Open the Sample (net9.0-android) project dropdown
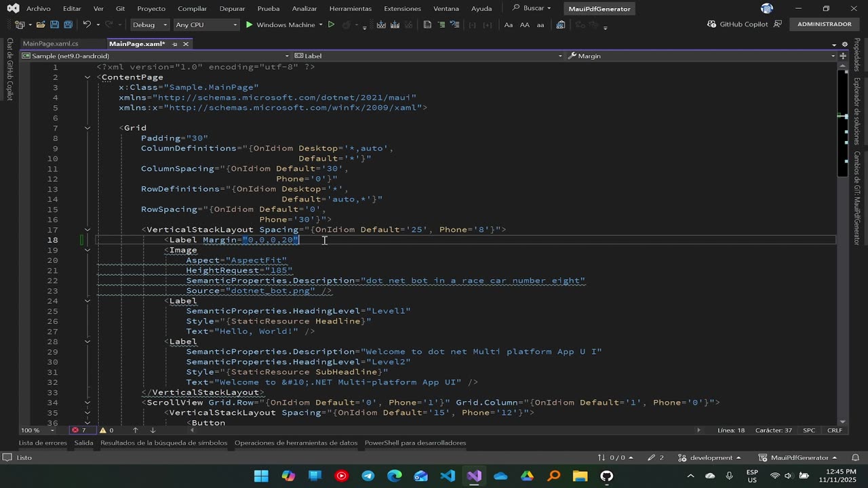The height and width of the screenshot is (488, 868). click(155, 56)
